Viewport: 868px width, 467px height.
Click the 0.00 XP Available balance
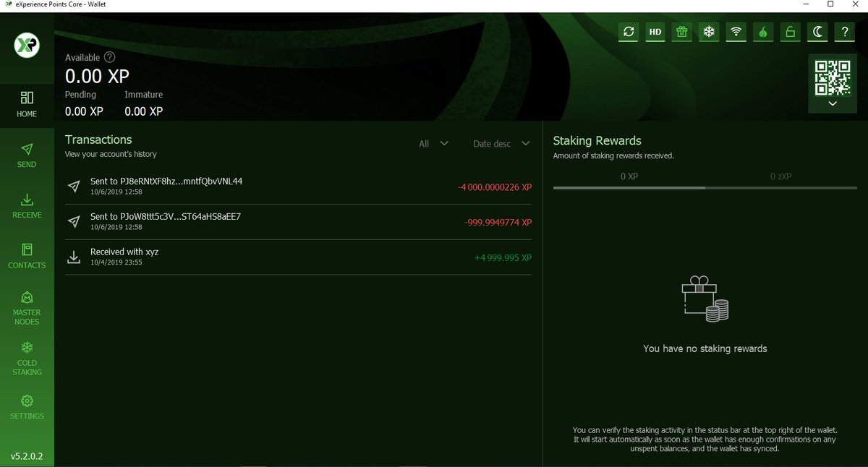(x=98, y=76)
